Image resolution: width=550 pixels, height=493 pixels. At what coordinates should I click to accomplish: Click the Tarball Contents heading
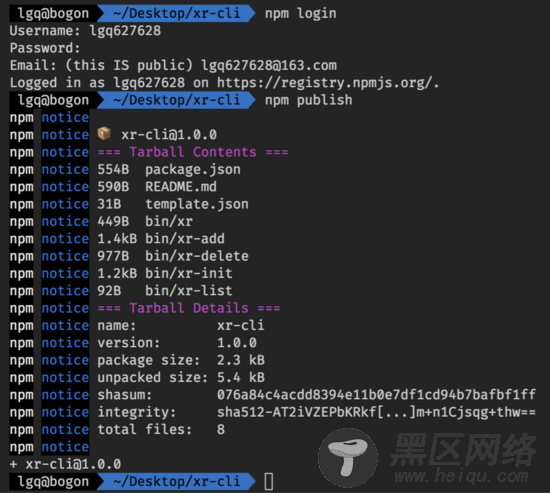pyautogui.click(x=193, y=152)
